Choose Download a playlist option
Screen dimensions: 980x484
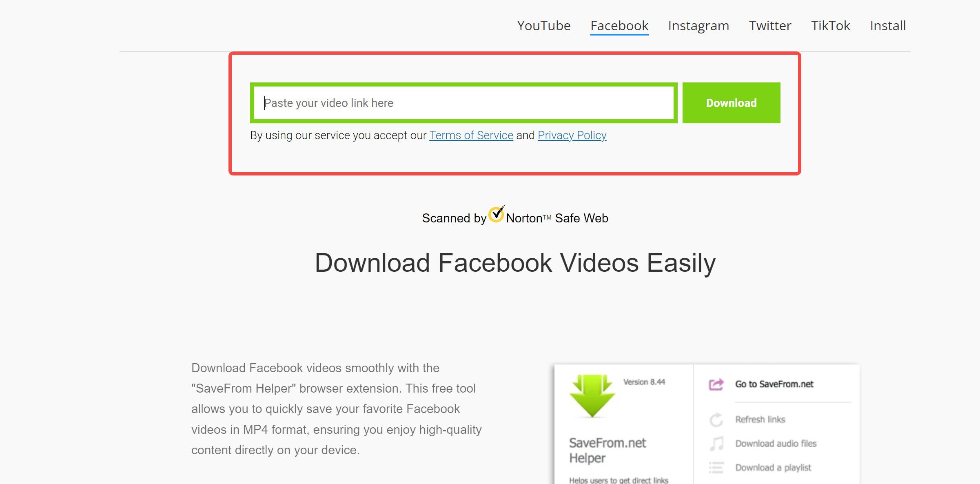[773, 468]
